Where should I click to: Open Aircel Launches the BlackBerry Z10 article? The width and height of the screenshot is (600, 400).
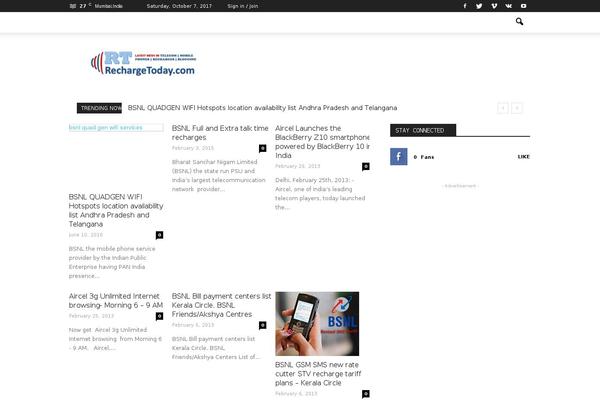coord(322,142)
